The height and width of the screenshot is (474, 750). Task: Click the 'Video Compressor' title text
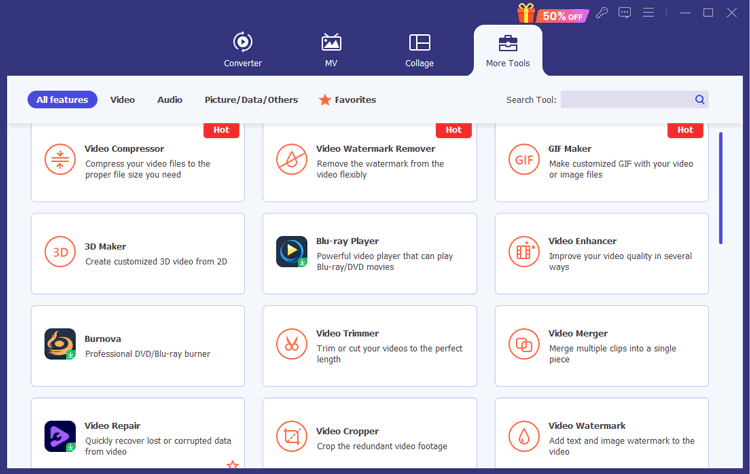pos(124,149)
